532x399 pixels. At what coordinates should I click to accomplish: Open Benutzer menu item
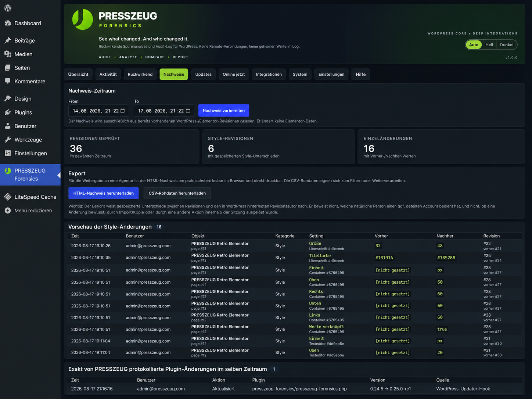30,126
